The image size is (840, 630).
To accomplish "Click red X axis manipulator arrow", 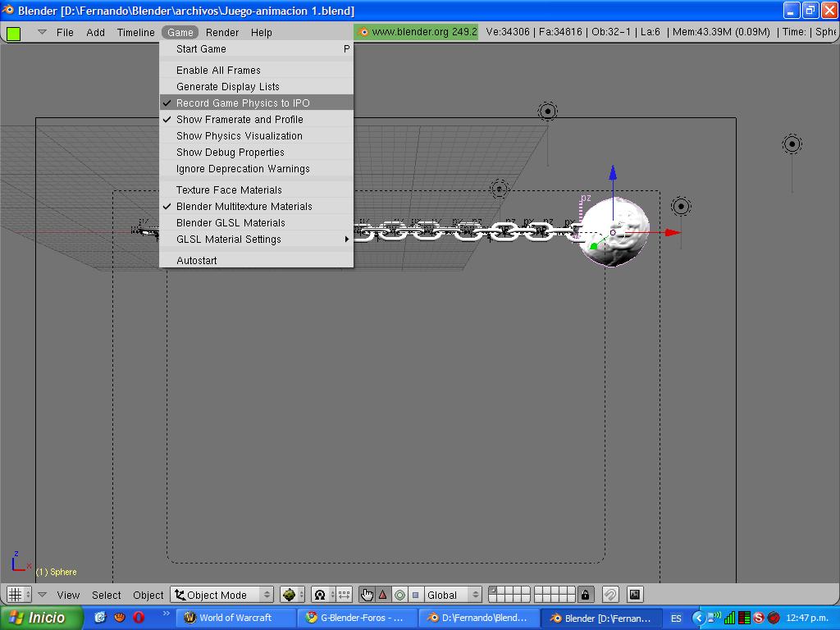I will click(x=673, y=232).
